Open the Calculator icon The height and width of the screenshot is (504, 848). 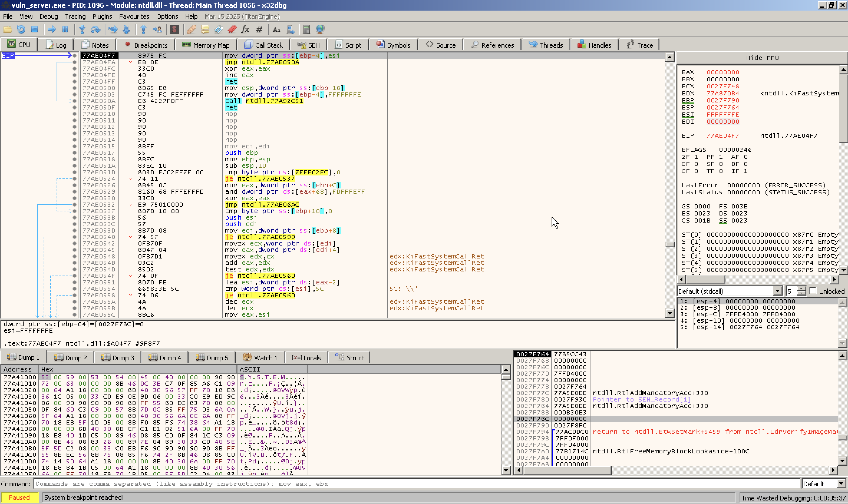tap(306, 29)
